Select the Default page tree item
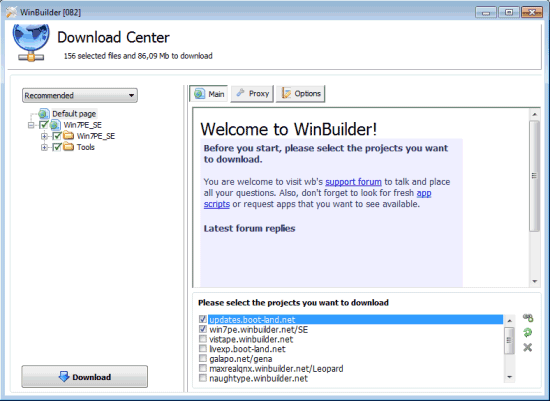This screenshot has height=401, width=550. click(74, 114)
